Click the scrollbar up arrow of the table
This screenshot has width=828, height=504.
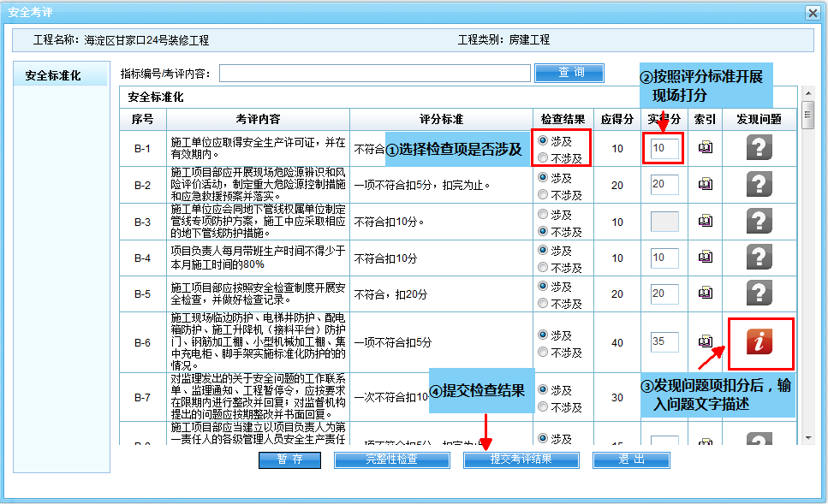point(807,93)
